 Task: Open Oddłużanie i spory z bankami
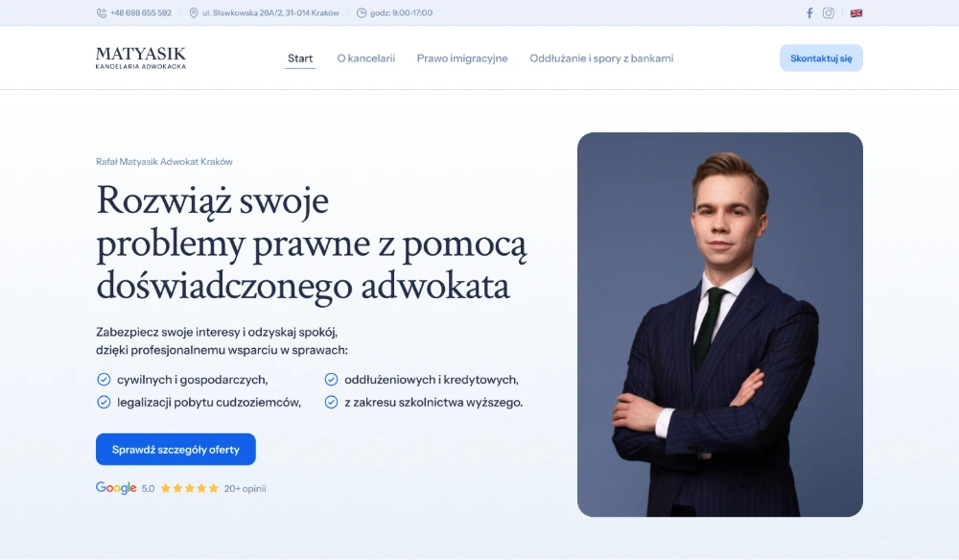coord(601,58)
